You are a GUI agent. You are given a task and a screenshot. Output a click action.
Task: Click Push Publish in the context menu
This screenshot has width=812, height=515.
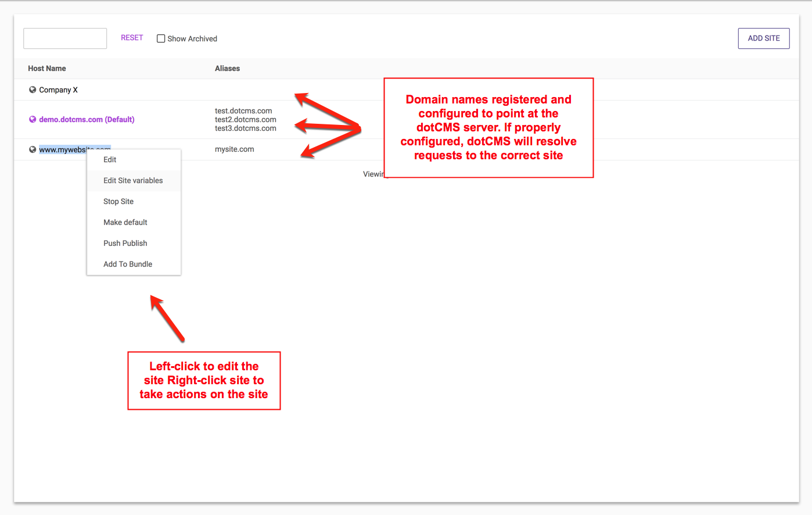click(x=125, y=243)
